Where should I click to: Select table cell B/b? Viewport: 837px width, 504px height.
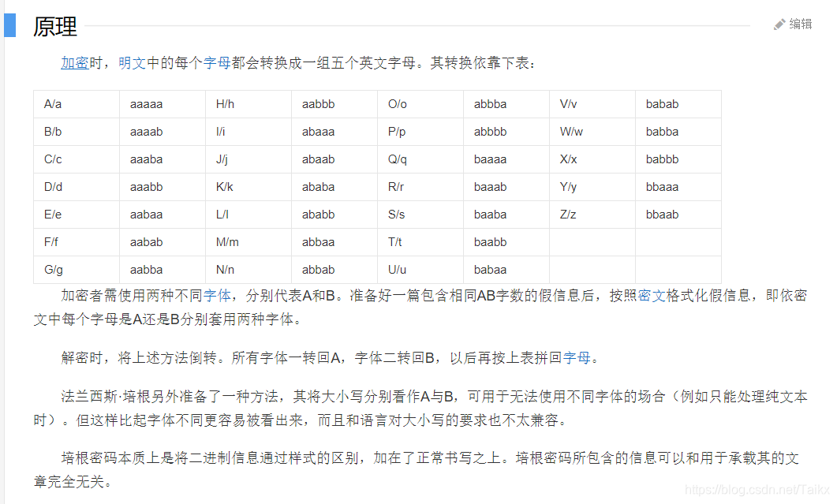click(77, 132)
